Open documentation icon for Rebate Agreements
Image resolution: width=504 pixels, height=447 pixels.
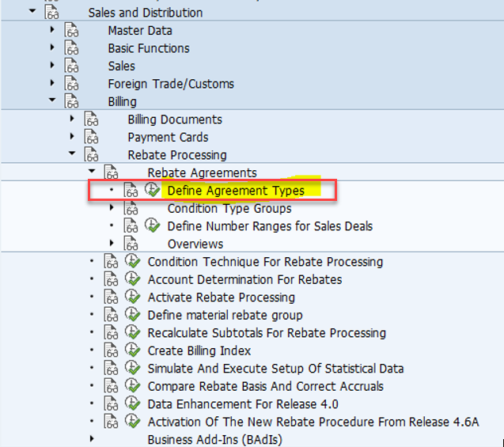(x=112, y=172)
